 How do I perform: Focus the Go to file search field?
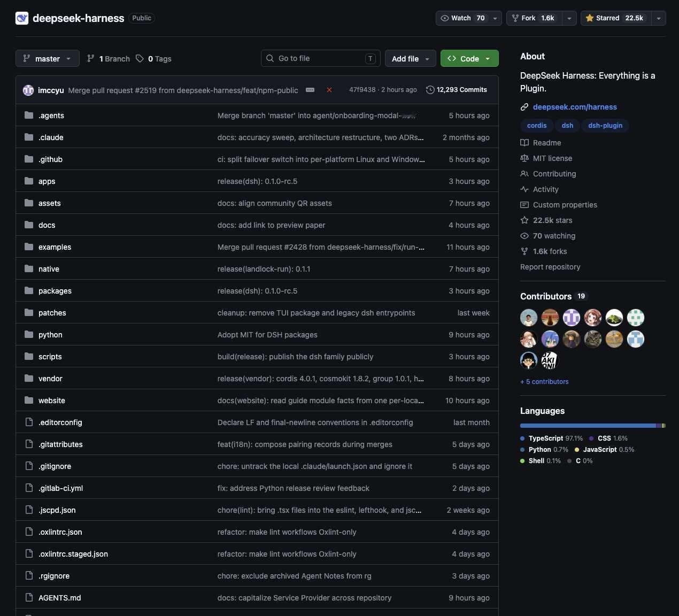tap(321, 58)
